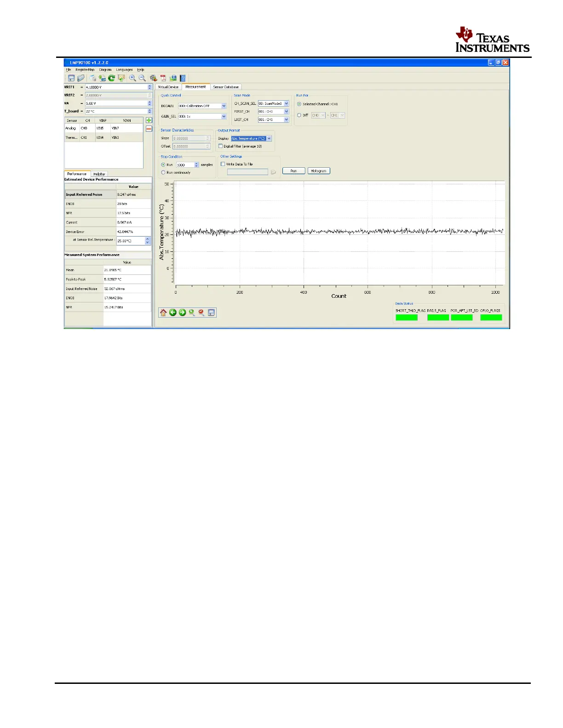Switch to the HelpBar tab
This screenshot has height=728, width=563.
click(x=99, y=174)
